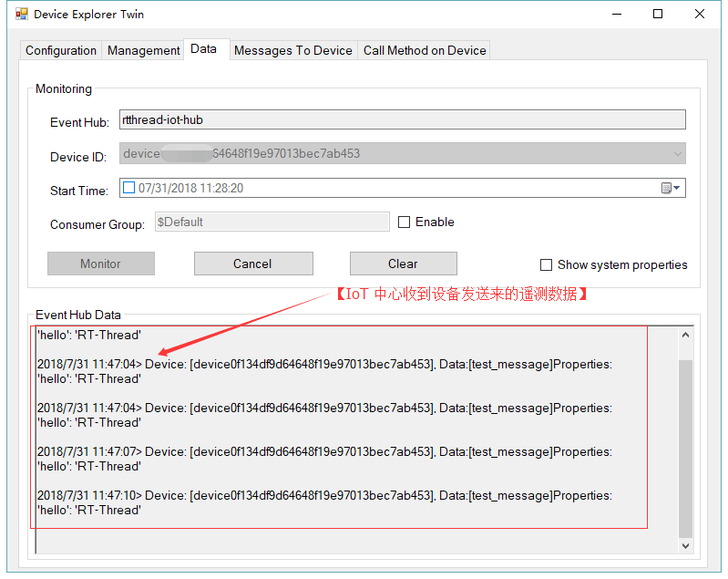Tick the Consumer Group Enable checkbox
The height and width of the screenshot is (579, 728).
pyautogui.click(x=405, y=222)
